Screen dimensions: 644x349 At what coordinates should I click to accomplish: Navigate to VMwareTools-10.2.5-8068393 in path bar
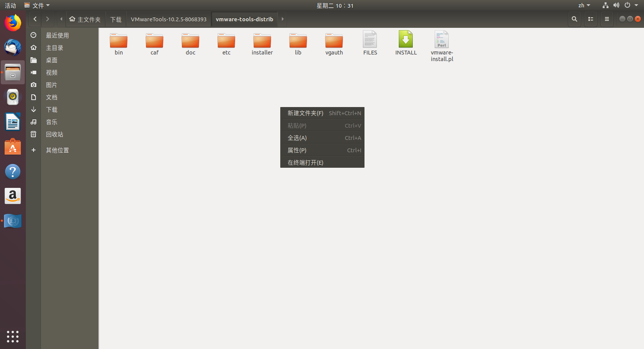(169, 19)
